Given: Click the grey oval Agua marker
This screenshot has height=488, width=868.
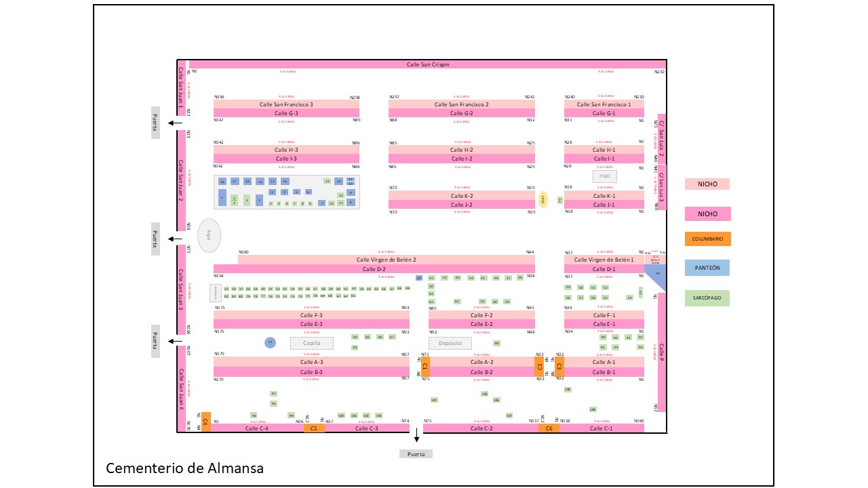Looking at the screenshot, I should (x=210, y=235).
